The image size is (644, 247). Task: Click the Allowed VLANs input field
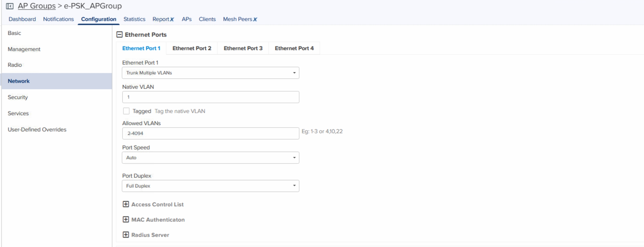(210, 133)
